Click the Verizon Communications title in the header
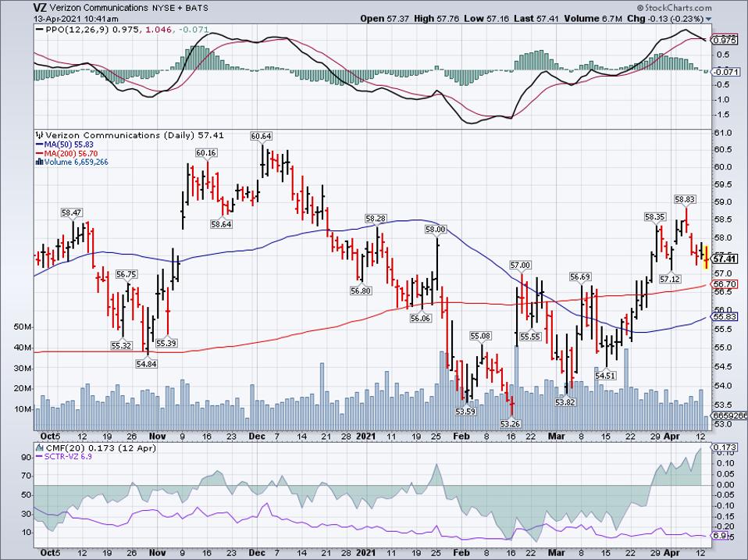 [x=98, y=8]
